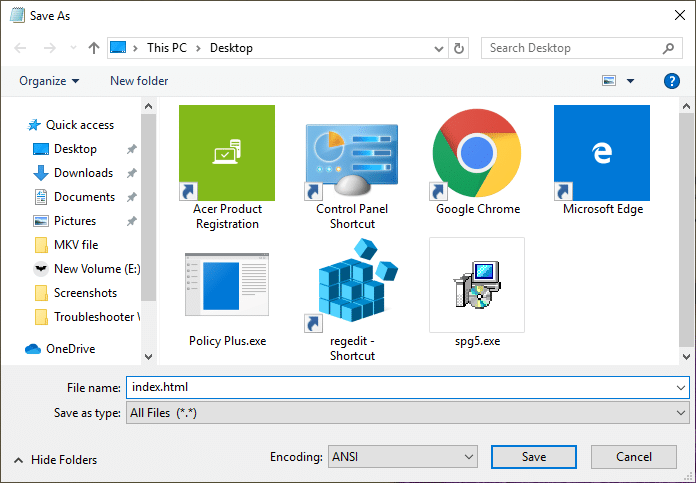This screenshot has height=483, width=696.
Task: Select the Microsoft Edge shortcut icon
Action: pos(602,153)
